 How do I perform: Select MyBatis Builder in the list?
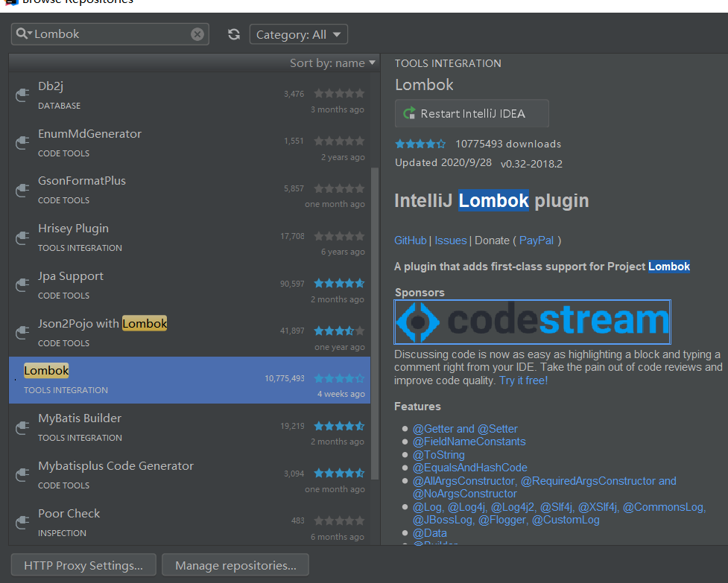coord(189,427)
